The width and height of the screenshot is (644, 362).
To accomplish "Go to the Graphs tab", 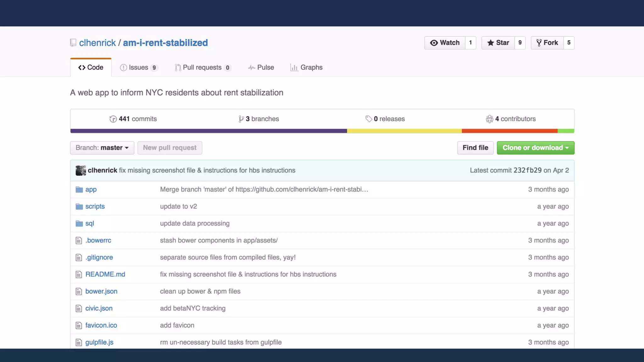I will [x=306, y=68].
